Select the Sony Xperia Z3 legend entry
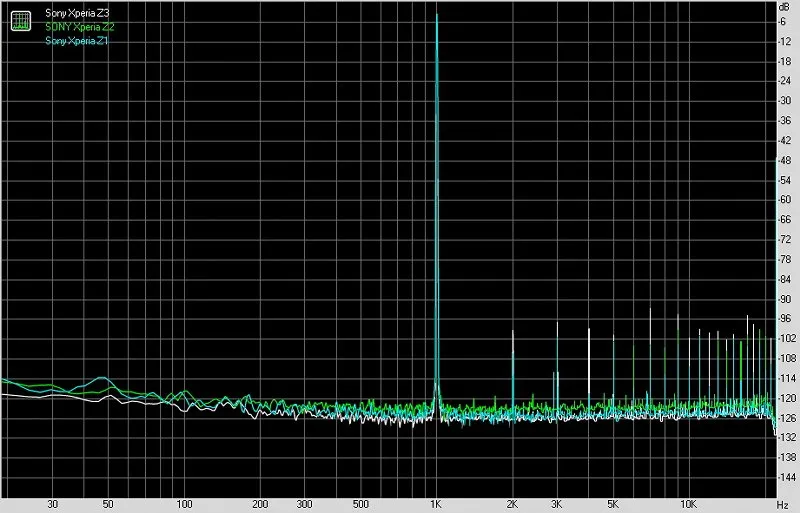 click(77, 13)
